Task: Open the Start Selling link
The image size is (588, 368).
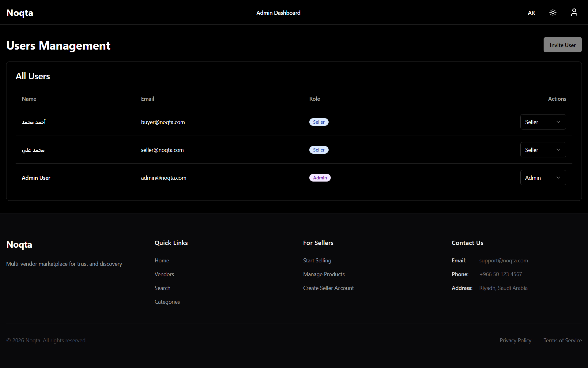Action: click(x=317, y=260)
